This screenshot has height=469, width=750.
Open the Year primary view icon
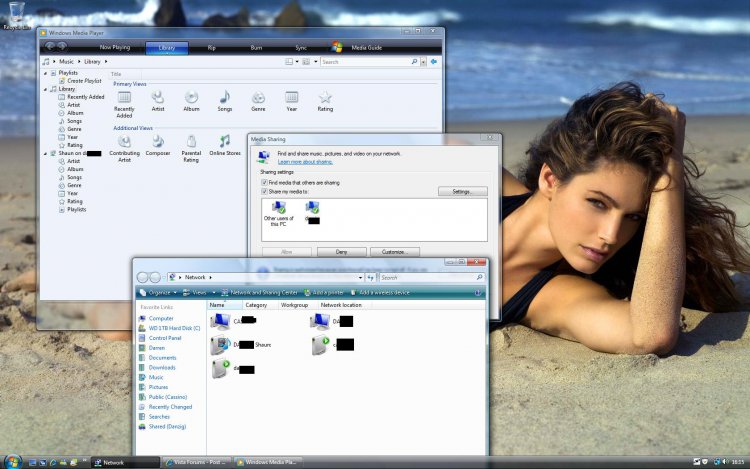coord(292,97)
